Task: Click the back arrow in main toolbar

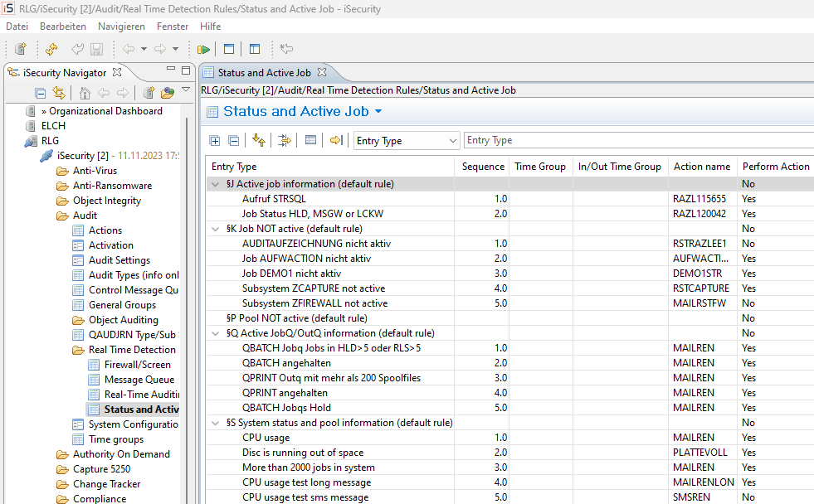Action: coord(129,49)
